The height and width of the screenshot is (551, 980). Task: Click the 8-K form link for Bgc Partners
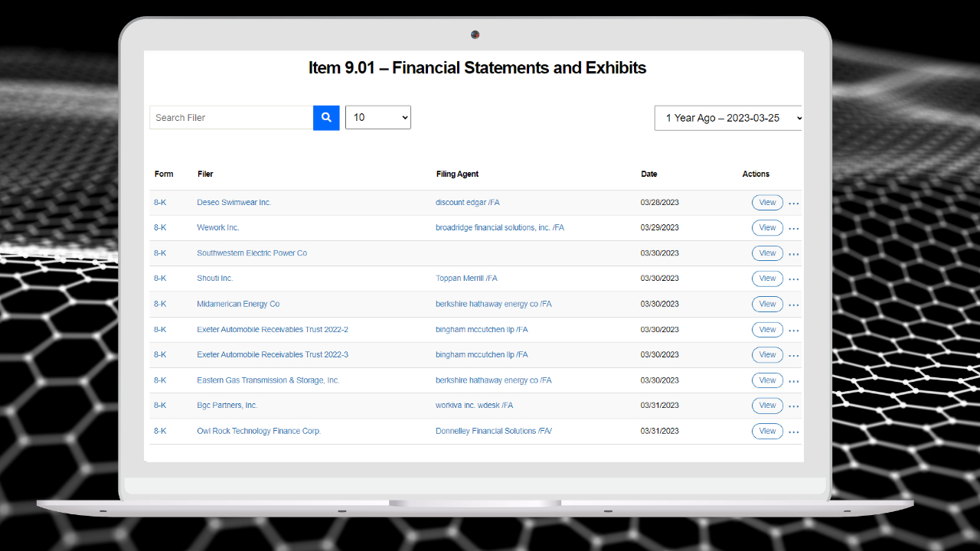[160, 406]
